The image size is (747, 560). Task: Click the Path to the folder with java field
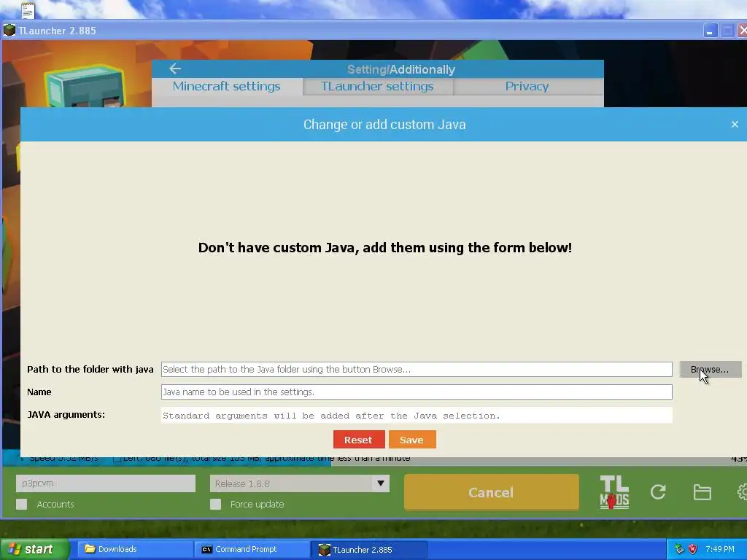(417, 370)
